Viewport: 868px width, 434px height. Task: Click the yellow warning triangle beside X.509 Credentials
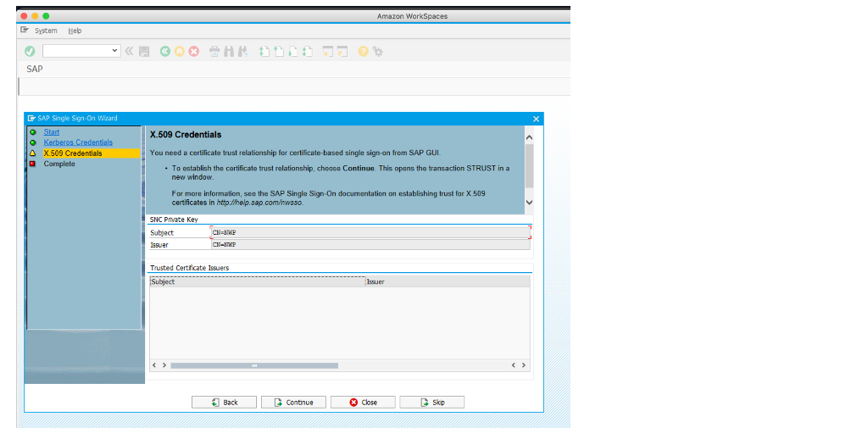point(33,153)
